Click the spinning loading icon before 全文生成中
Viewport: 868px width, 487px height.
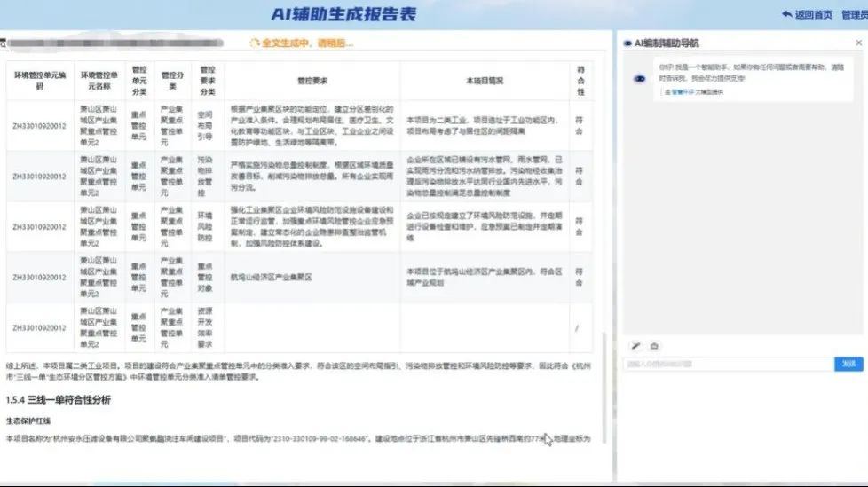pos(255,43)
